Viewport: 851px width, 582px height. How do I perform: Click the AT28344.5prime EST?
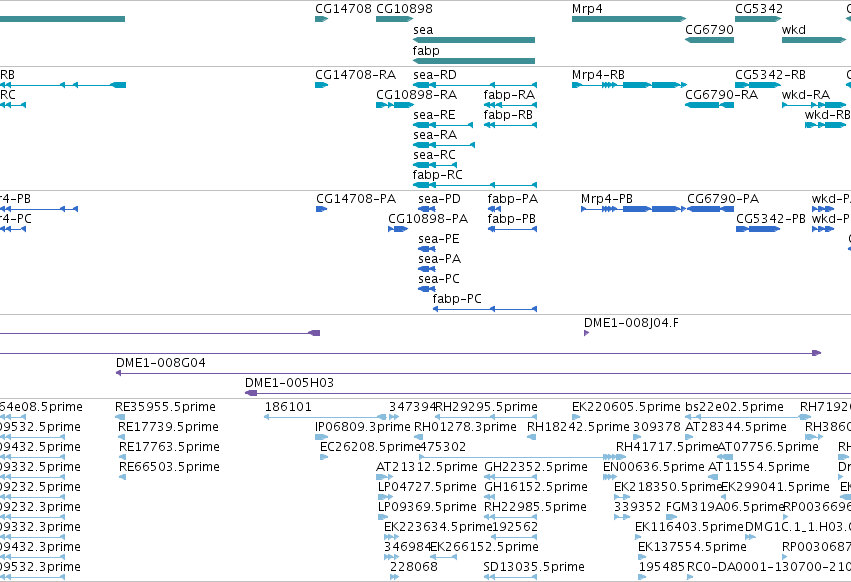pos(689,437)
